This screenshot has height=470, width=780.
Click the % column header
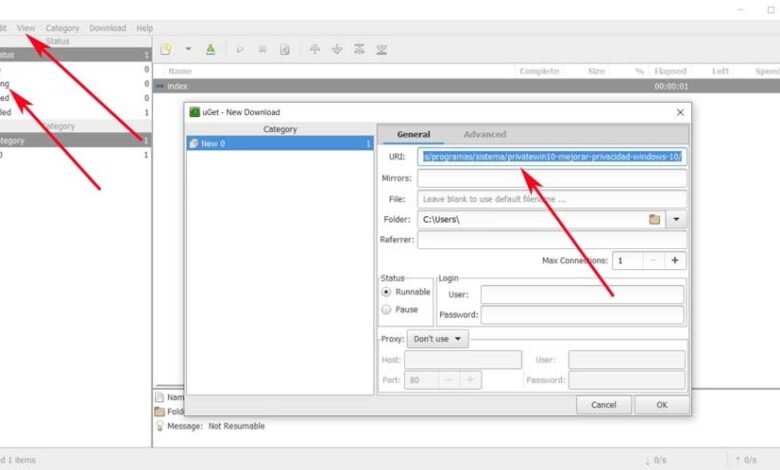(x=640, y=71)
